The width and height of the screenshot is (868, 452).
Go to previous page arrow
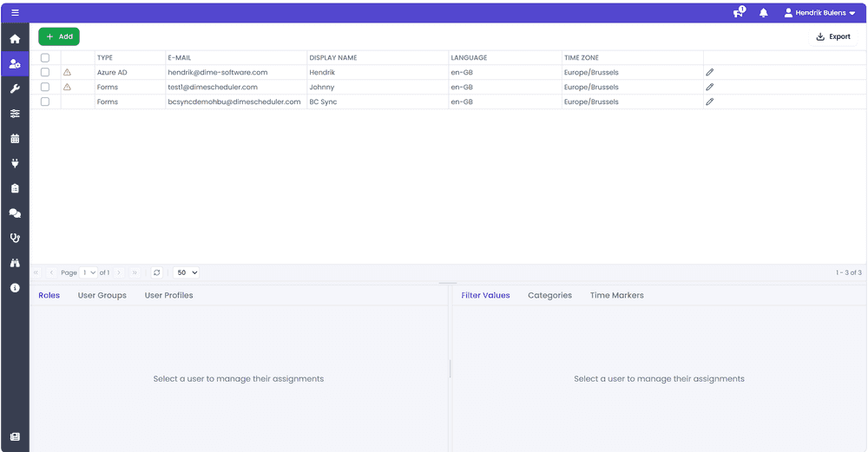pos(51,272)
